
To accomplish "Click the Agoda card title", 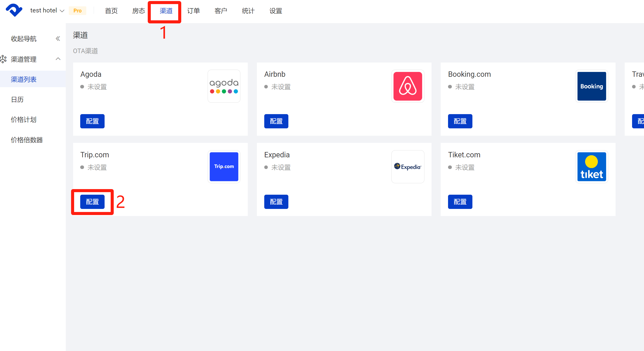I will (x=91, y=74).
